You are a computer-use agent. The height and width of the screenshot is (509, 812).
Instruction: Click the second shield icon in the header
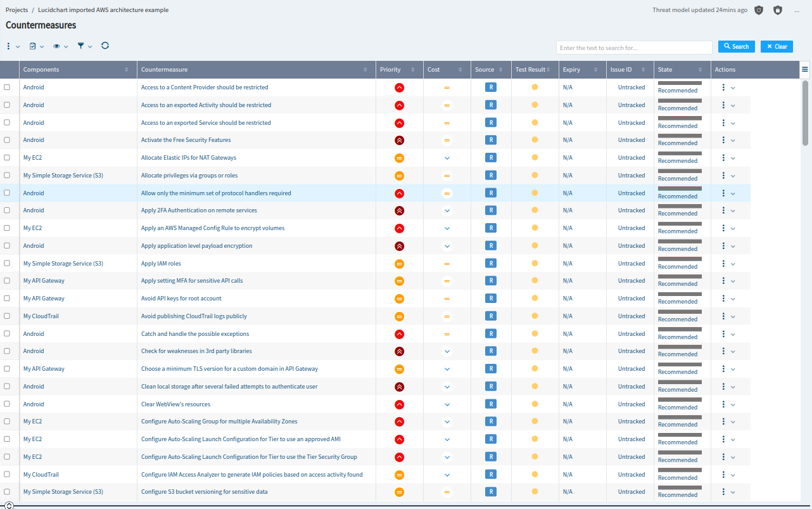pyautogui.click(x=778, y=10)
